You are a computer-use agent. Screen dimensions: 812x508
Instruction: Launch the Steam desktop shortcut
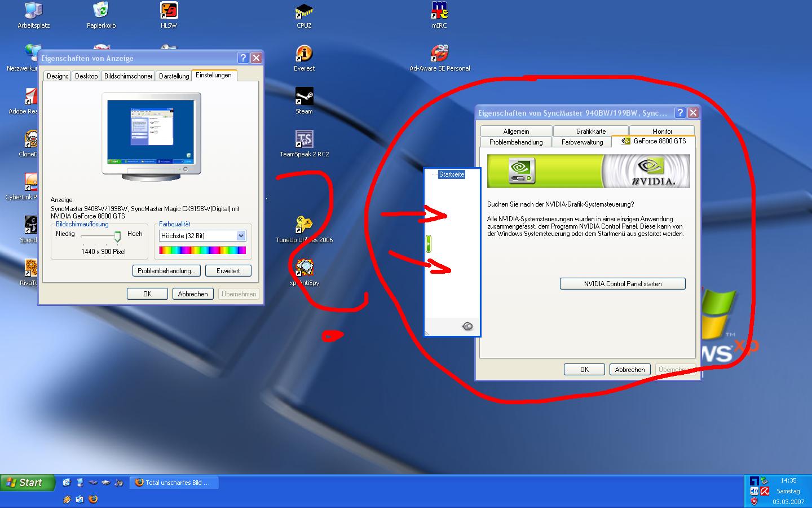coord(304,101)
